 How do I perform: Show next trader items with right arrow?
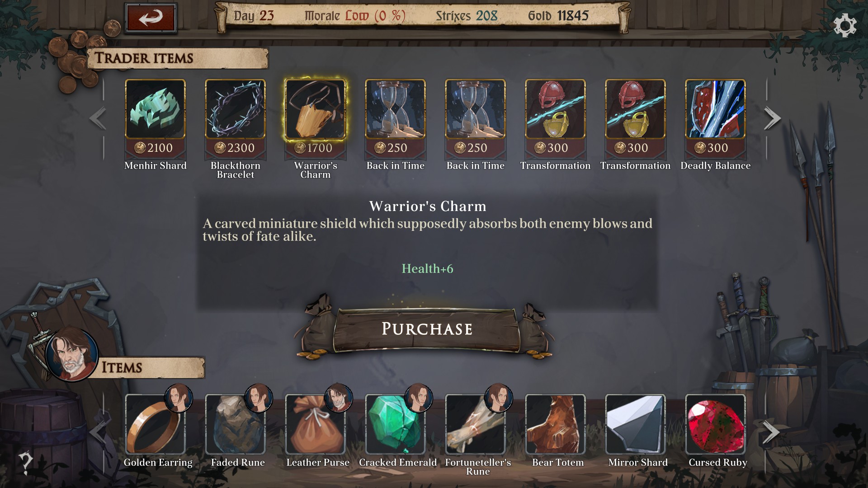[x=772, y=118]
